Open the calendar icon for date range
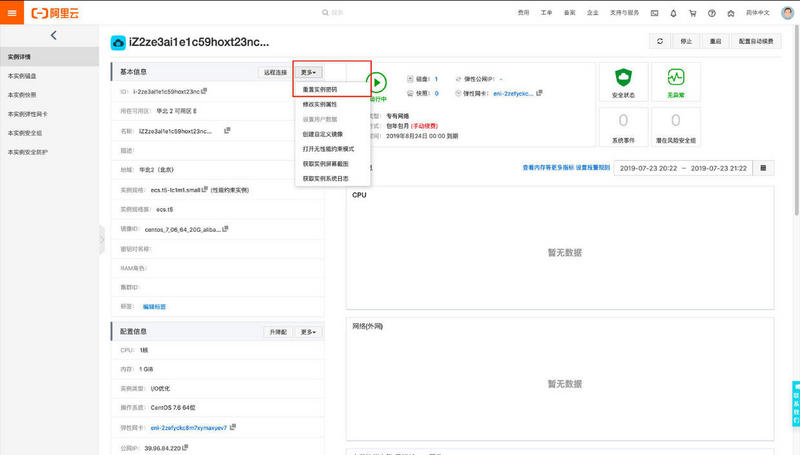Image resolution: width=800 pixels, height=455 pixels. pyautogui.click(x=763, y=168)
